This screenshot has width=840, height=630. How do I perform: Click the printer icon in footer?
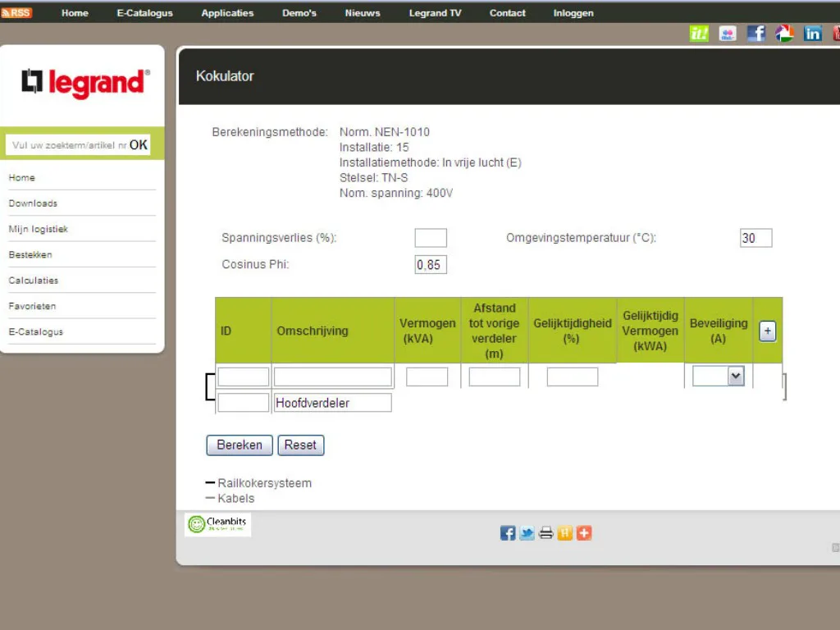pos(546,533)
